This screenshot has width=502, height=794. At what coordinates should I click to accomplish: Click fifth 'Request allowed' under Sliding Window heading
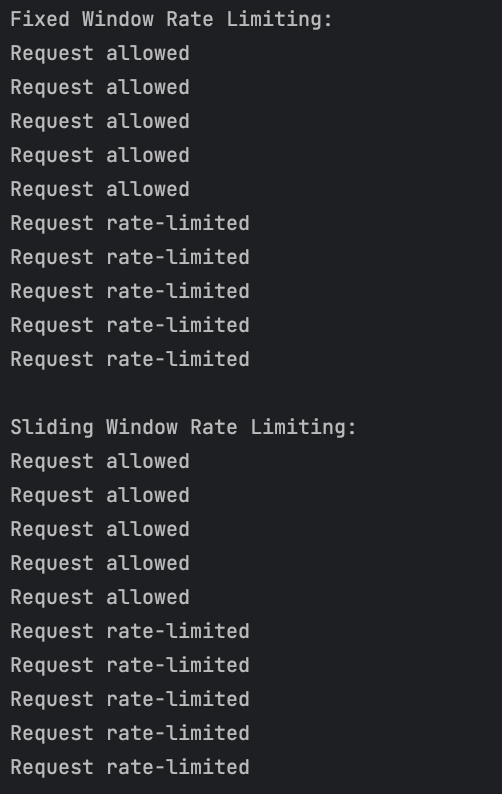click(100, 597)
